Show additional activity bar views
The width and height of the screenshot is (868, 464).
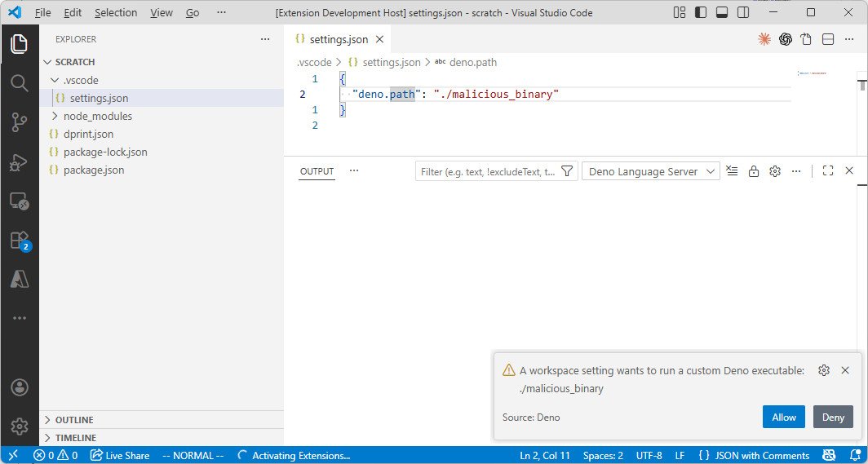click(20, 318)
